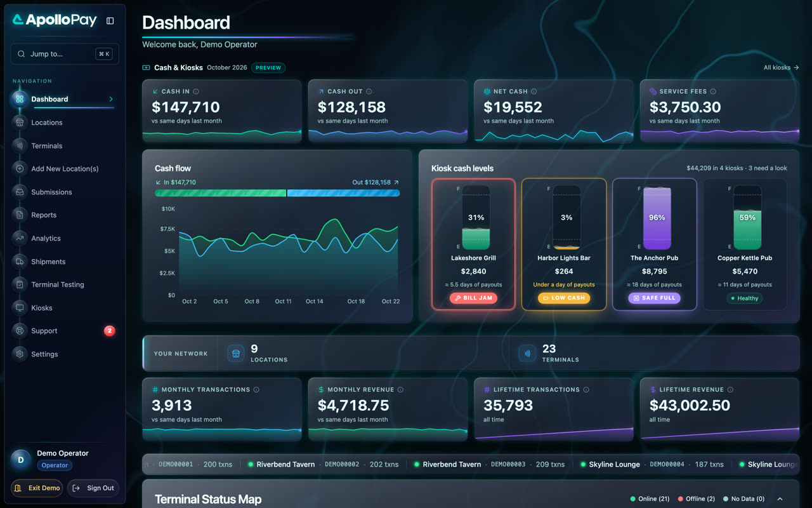Open the Lakeshore Grill kiosk card

(473, 244)
